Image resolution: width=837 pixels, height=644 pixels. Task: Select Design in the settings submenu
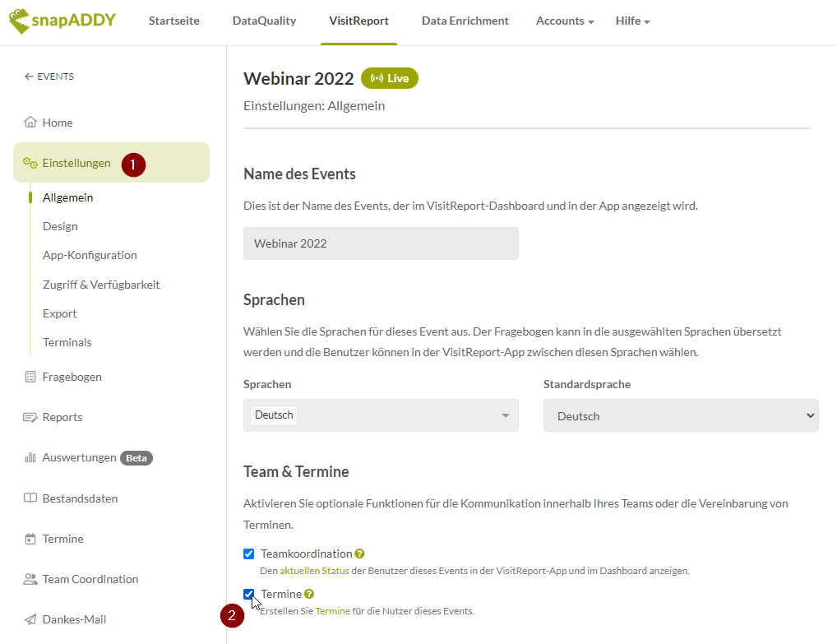(x=60, y=226)
